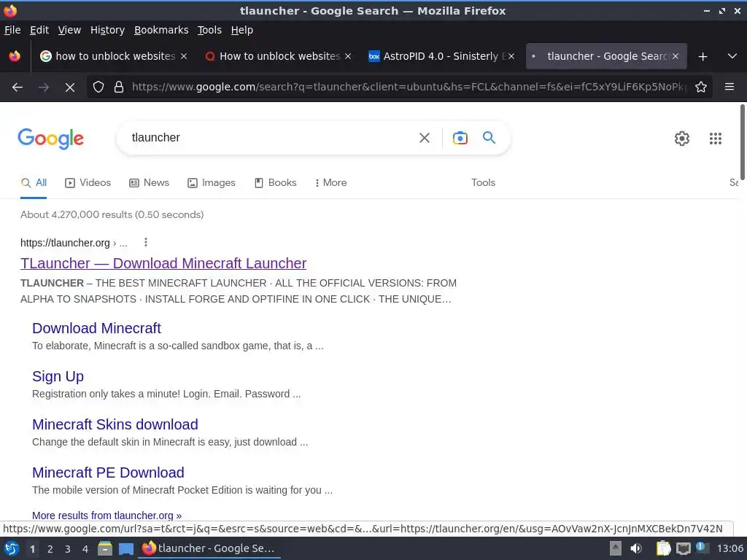Image resolution: width=747 pixels, height=560 pixels.
Task: Click the 13:06 clock in the taskbar
Action: (x=729, y=548)
